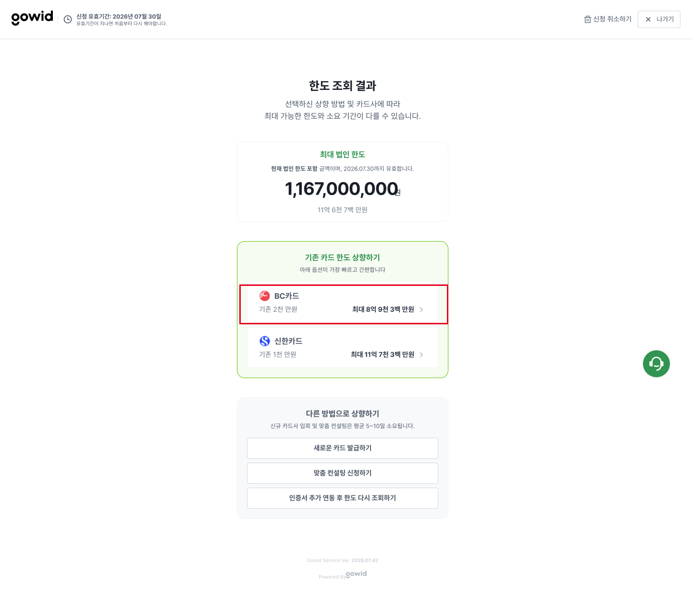Click the blue 신한카드 logo icon
692x616 pixels.
265,341
